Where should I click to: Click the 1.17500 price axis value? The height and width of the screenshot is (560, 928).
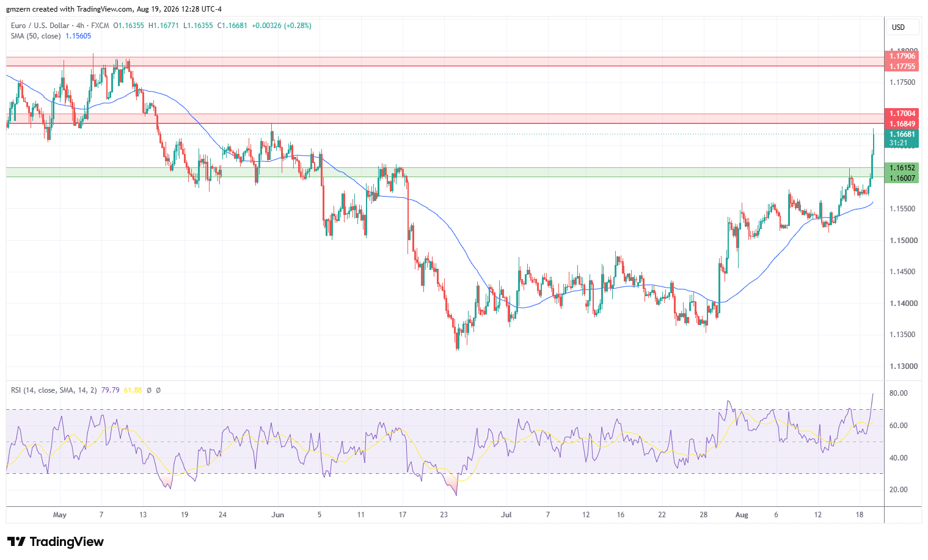(x=902, y=82)
